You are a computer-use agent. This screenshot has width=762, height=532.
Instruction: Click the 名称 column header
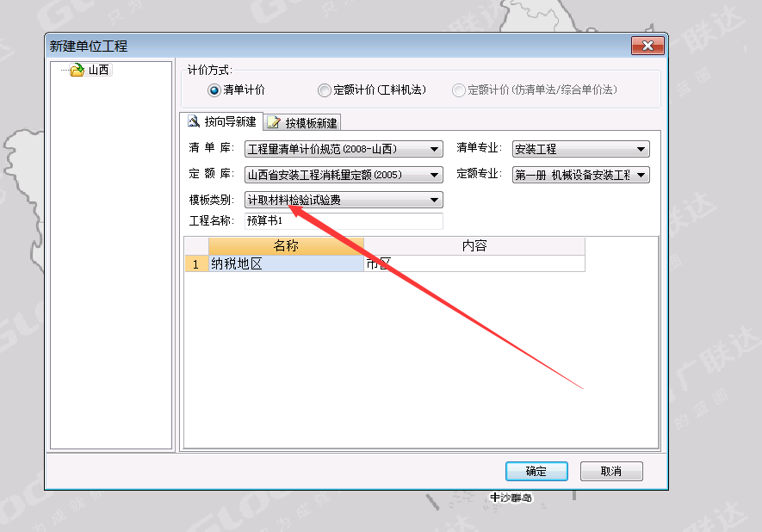[x=286, y=246]
